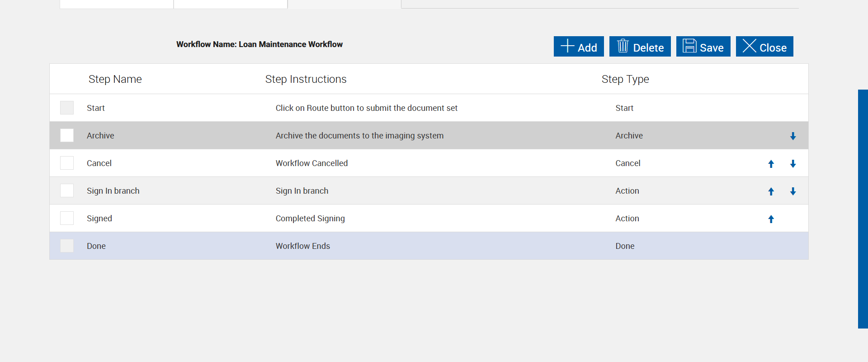Close the workflow editor
Viewport: 868px width, 362px height.
[764, 47]
